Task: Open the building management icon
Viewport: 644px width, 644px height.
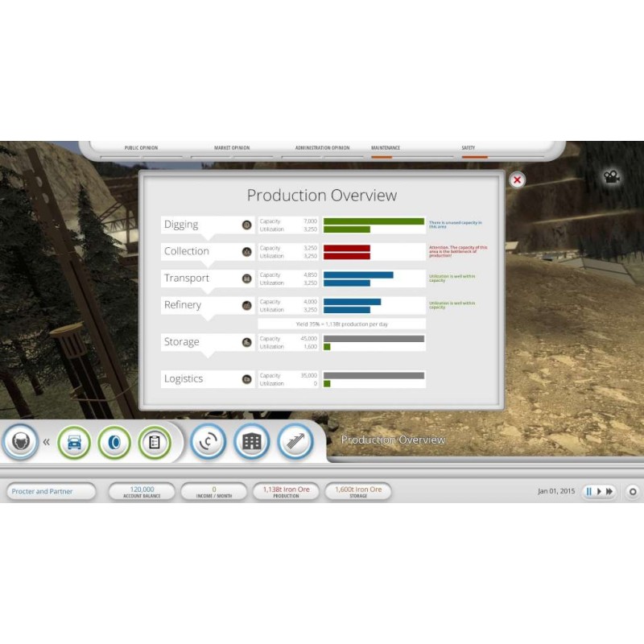Action: coord(251,442)
